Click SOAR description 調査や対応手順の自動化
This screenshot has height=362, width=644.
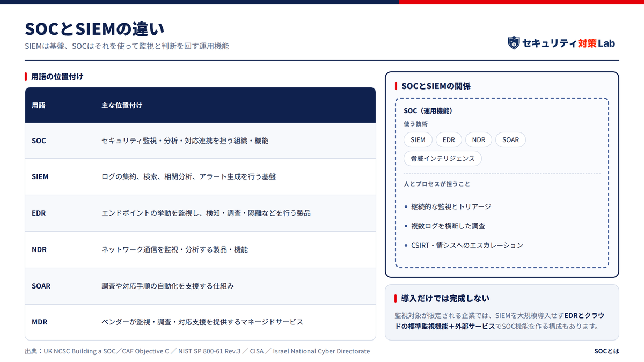click(x=167, y=286)
